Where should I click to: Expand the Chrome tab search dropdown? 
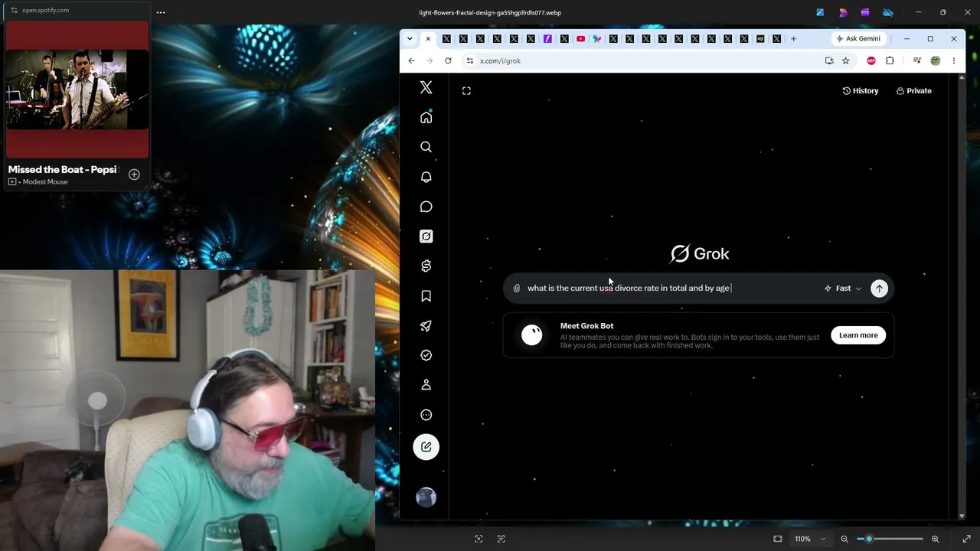coord(410,38)
